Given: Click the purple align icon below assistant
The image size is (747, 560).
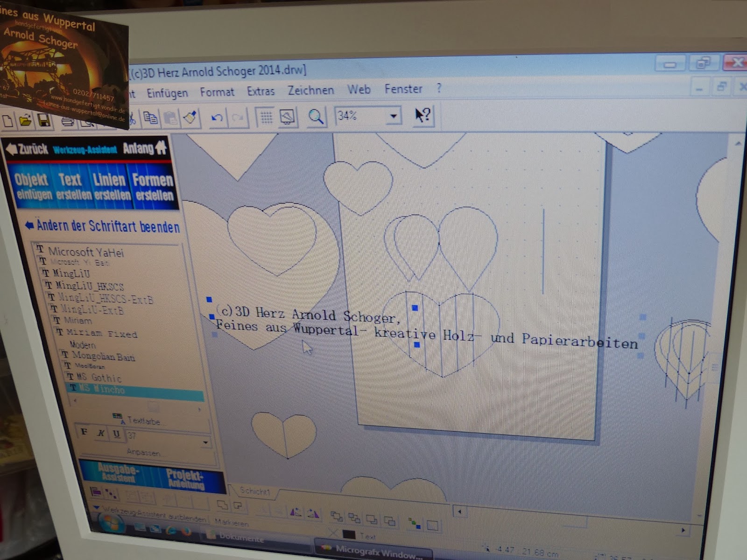Looking at the screenshot, I should point(96,492).
